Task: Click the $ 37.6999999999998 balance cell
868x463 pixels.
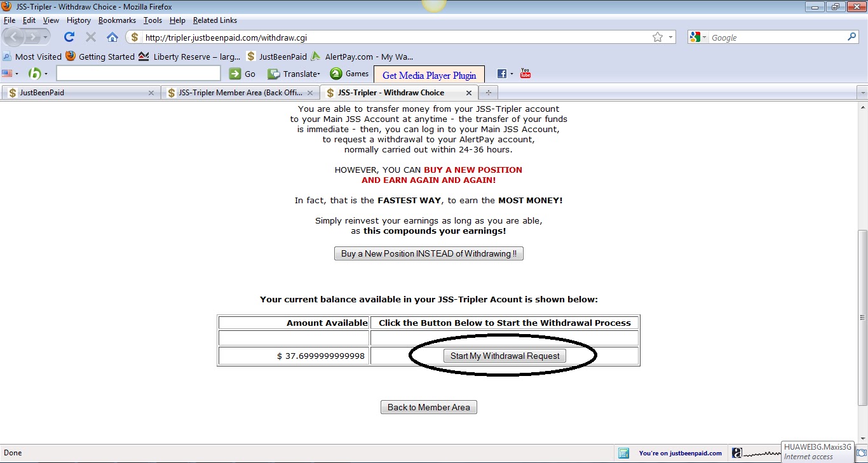Action: point(294,356)
